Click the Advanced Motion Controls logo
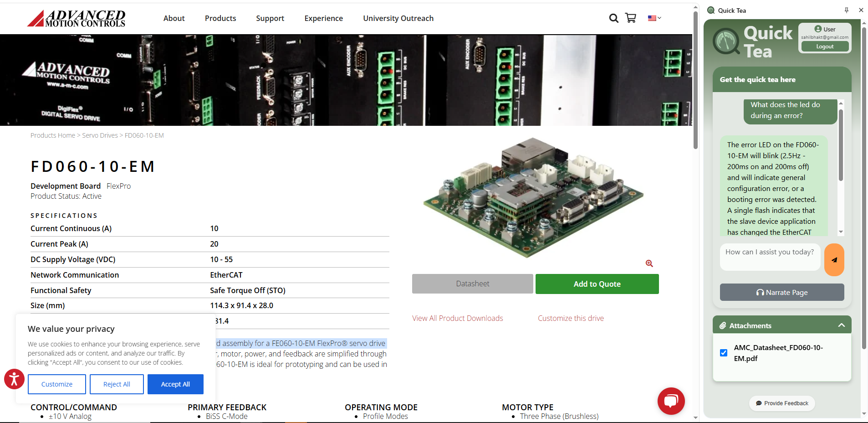 point(76,18)
